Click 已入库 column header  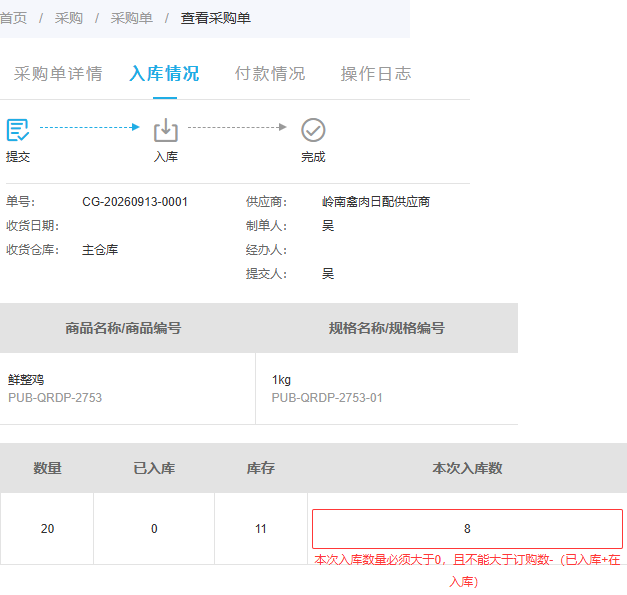[154, 468]
